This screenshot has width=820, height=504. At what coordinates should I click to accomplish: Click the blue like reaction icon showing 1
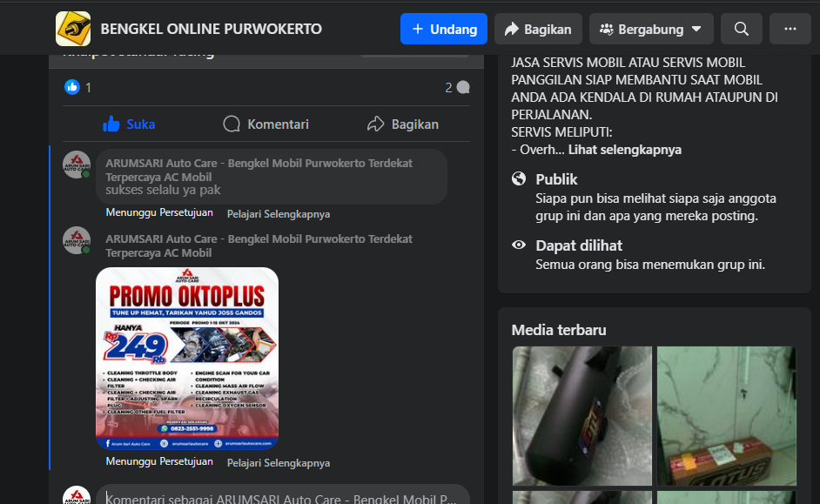point(72,87)
